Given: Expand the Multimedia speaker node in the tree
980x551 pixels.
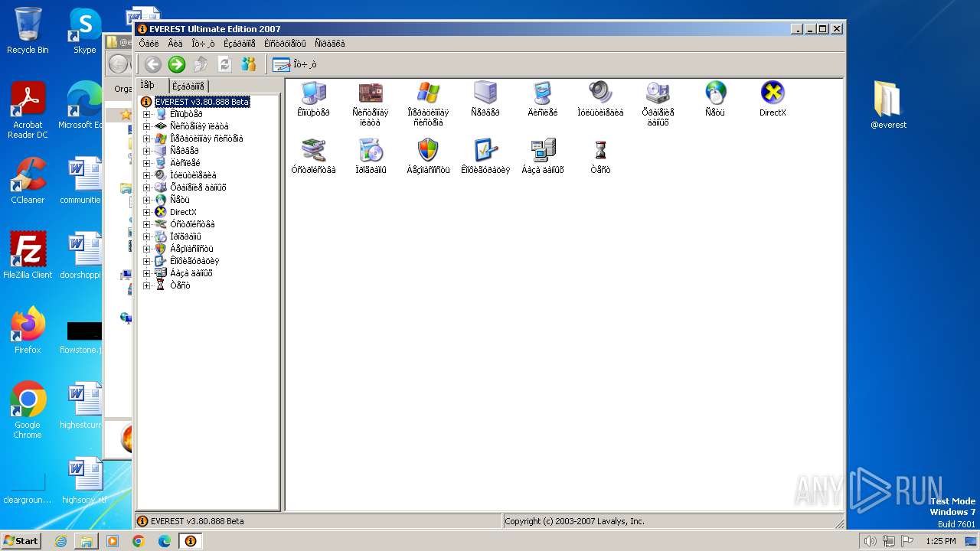Looking at the screenshot, I should [147, 175].
